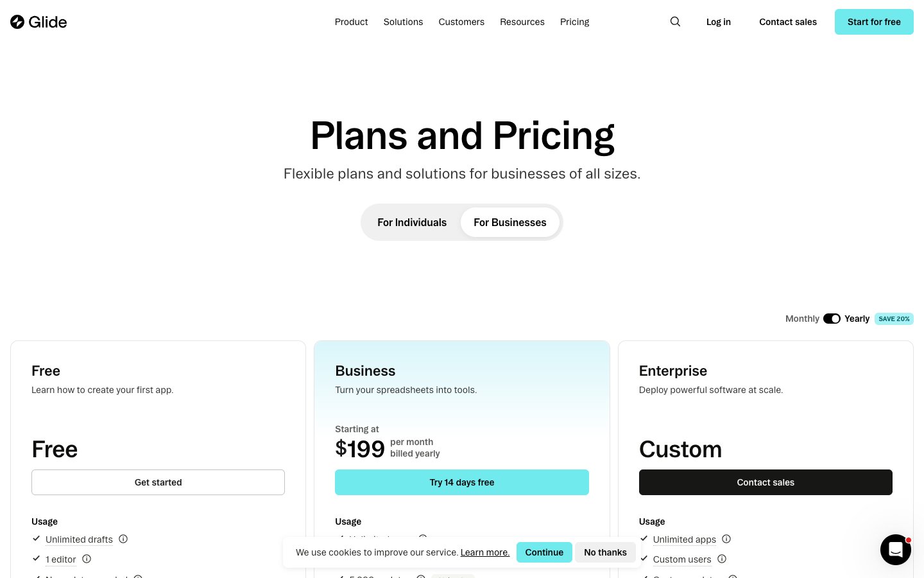This screenshot has width=924, height=578.
Task: Open the cookies Learn more link
Action: pos(485,552)
